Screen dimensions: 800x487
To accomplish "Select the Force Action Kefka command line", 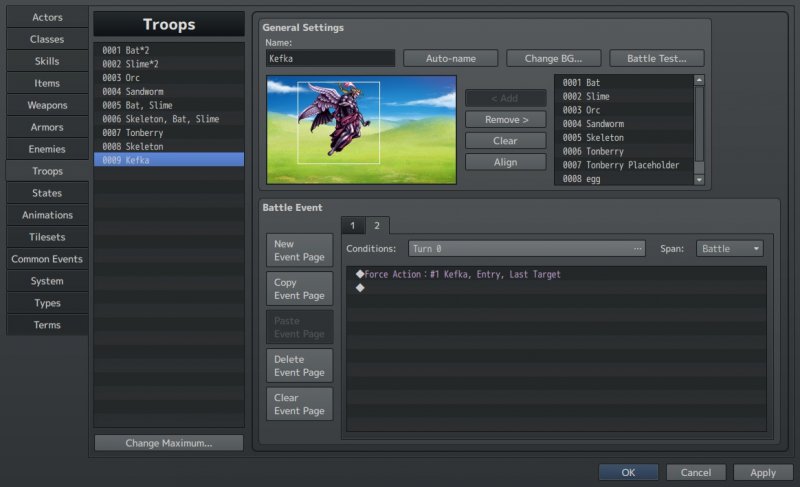I will (556, 274).
